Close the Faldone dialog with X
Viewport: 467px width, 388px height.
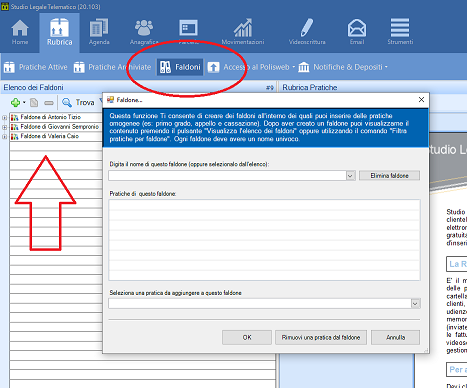[x=421, y=100]
